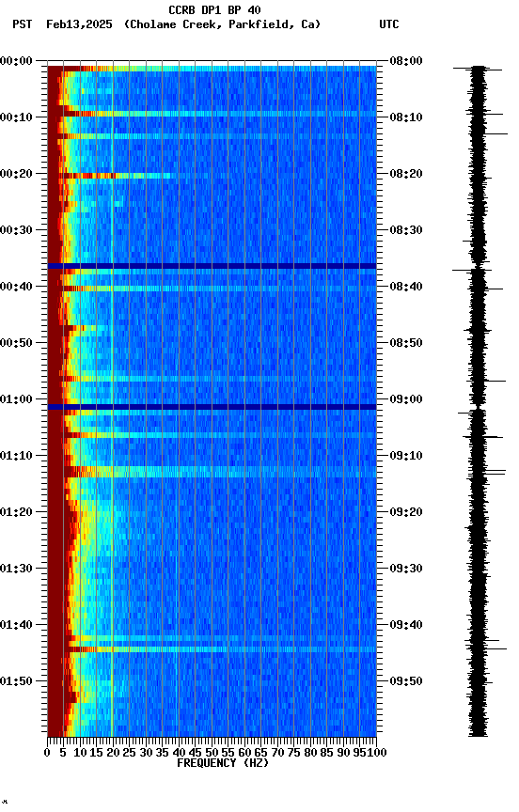
Task: Click the FREQUENCY (HZ) axis label
Action: [223, 763]
